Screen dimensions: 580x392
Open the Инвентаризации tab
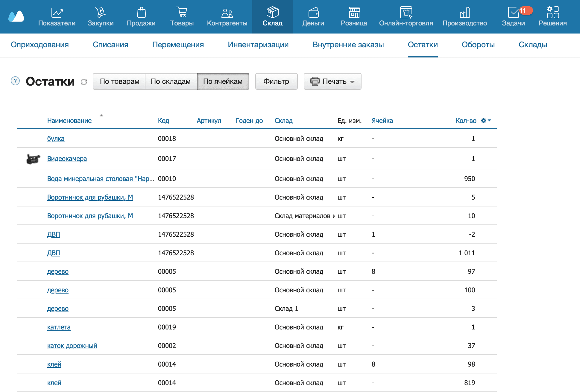tap(258, 45)
